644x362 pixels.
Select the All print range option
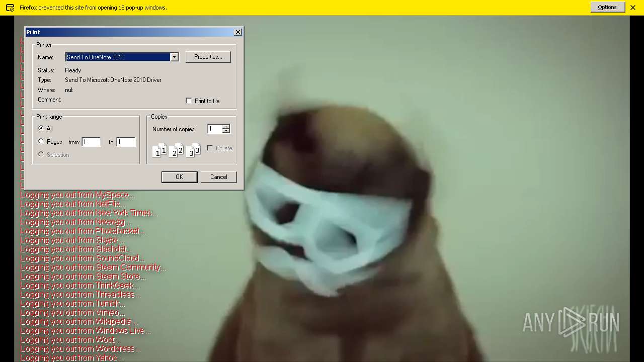(x=41, y=129)
